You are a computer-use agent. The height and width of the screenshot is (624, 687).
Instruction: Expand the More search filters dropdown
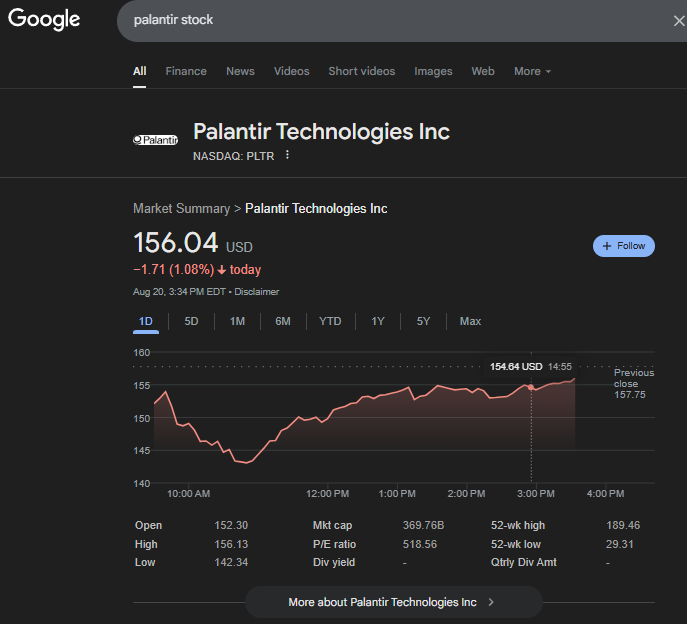click(532, 71)
